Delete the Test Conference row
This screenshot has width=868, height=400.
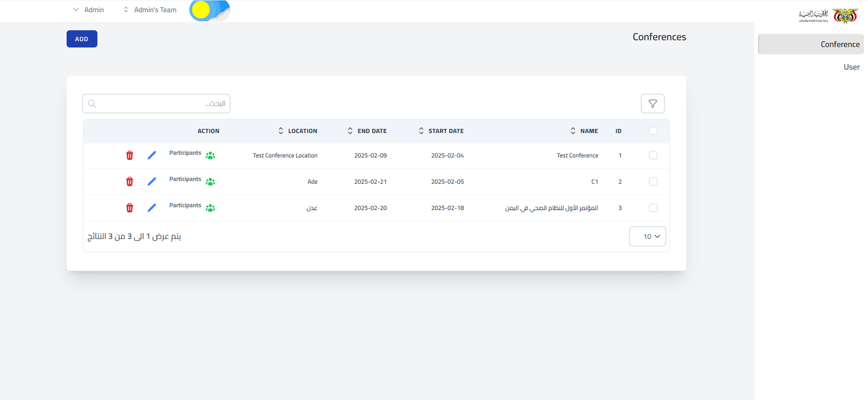coord(130,156)
